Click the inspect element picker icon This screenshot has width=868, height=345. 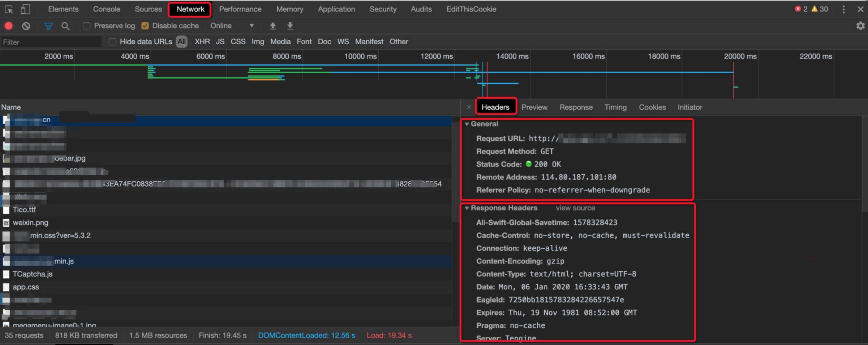(x=9, y=9)
